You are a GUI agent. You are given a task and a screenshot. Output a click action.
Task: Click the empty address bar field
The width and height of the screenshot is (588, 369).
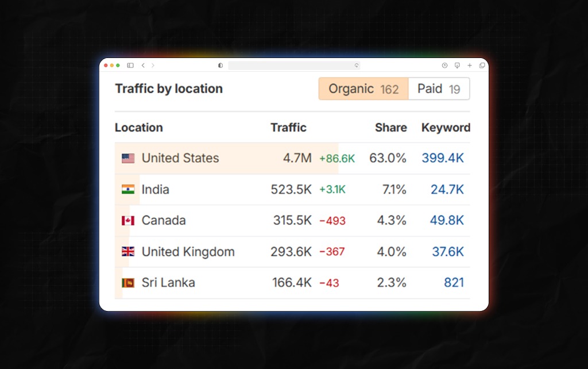point(294,66)
